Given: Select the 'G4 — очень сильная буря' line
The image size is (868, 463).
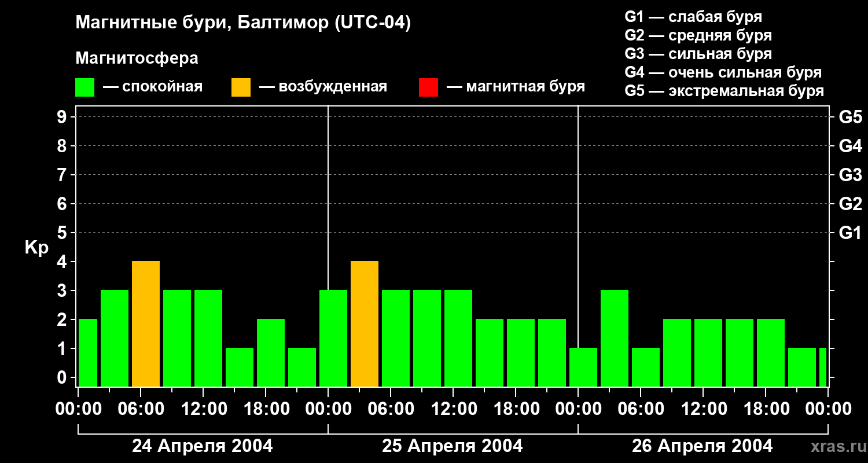Looking at the screenshot, I should coord(723,72).
